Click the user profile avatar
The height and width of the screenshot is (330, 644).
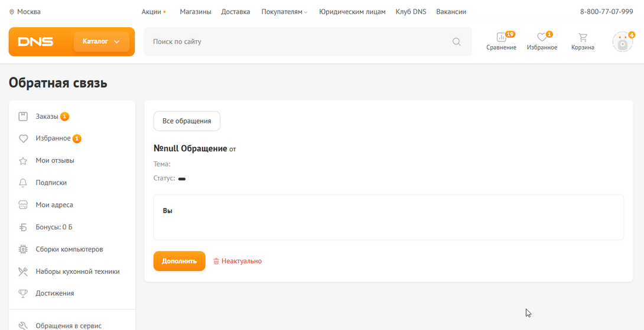tap(622, 42)
